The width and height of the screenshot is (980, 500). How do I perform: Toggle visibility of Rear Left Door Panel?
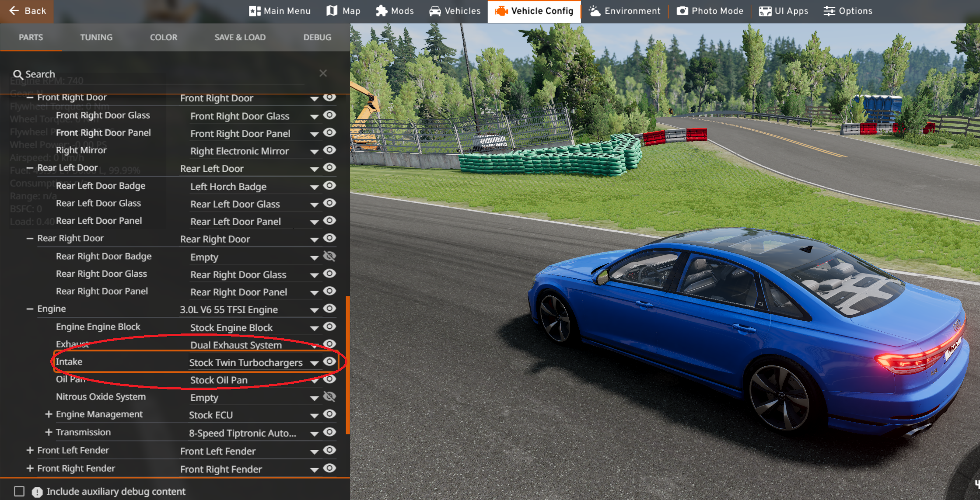coord(329,220)
